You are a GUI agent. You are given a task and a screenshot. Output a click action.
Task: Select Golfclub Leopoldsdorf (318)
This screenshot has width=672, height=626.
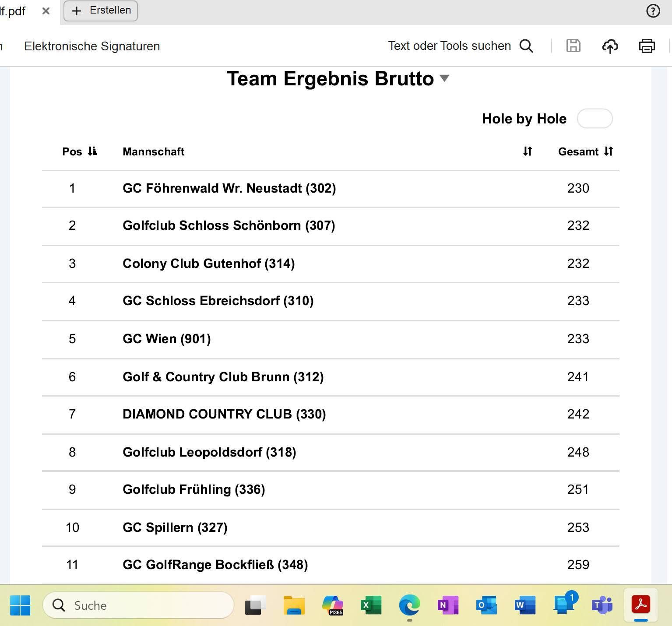click(209, 452)
